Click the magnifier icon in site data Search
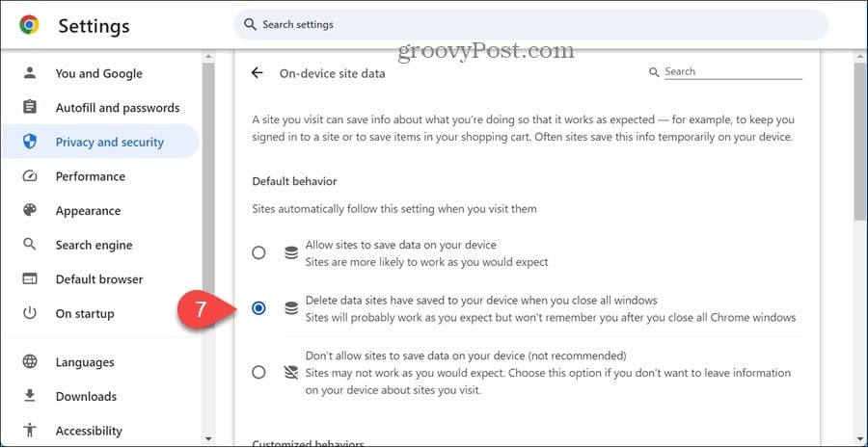This screenshot has width=868, height=448. [654, 72]
